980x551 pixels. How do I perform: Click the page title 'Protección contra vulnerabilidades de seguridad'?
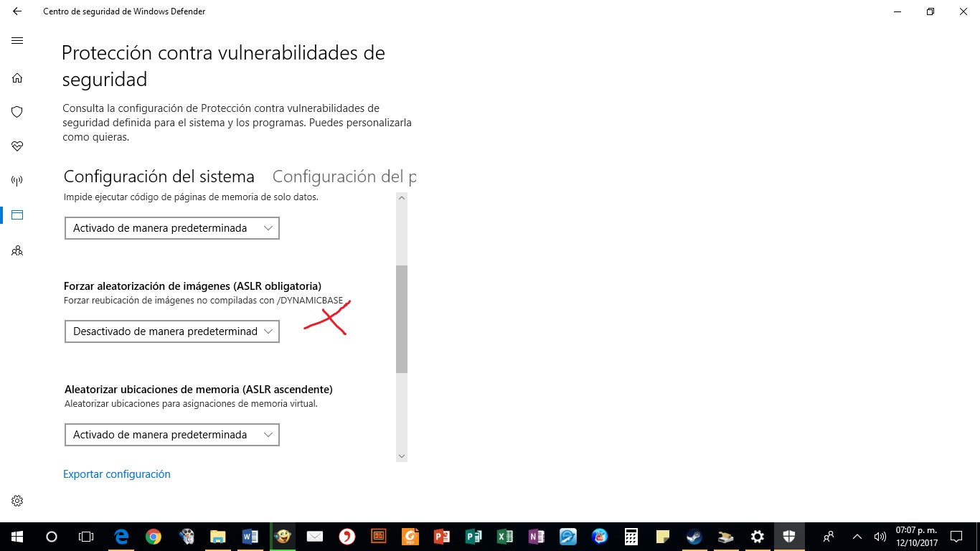[x=223, y=66]
